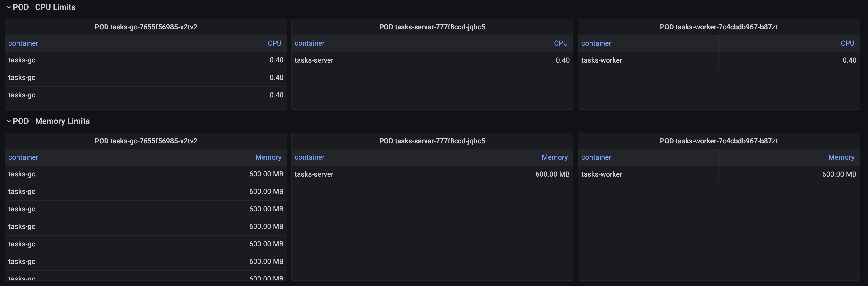Sort tasks-gc CPU table by container column
The height and width of the screenshot is (286, 868).
coord(23,43)
